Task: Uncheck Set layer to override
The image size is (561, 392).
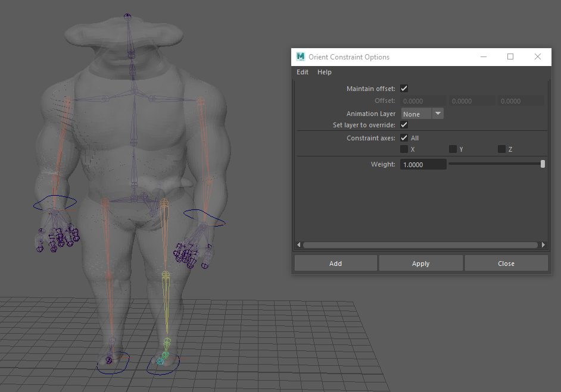Action: [x=404, y=125]
